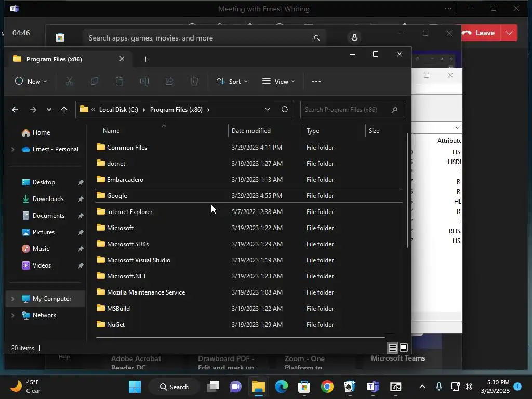532x399 pixels.
Task: Select the Embarcadero folder
Action: click(x=125, y=179)
